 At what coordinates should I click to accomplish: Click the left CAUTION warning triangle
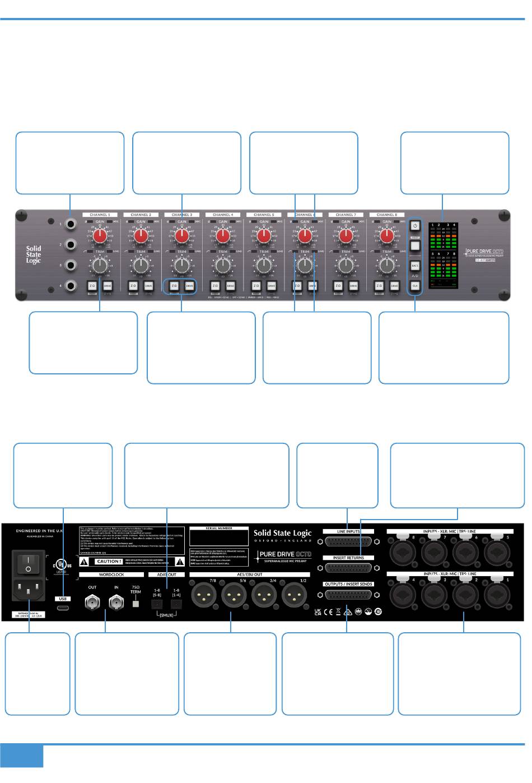click(84, 561)
